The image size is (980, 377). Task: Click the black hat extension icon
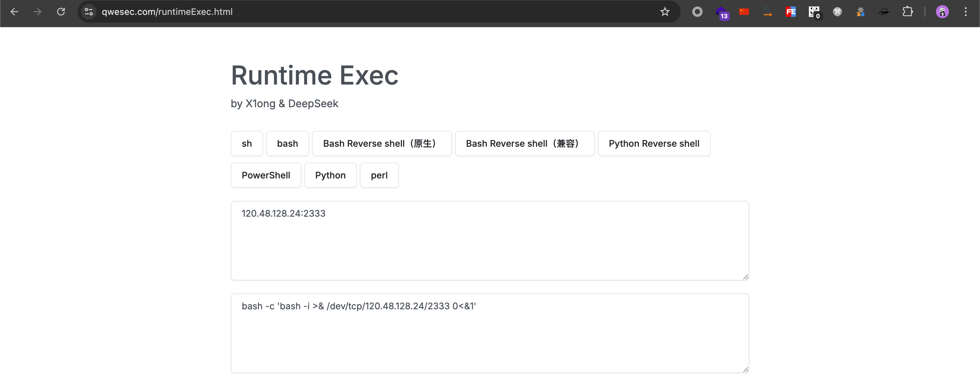[x=884, y=12]
